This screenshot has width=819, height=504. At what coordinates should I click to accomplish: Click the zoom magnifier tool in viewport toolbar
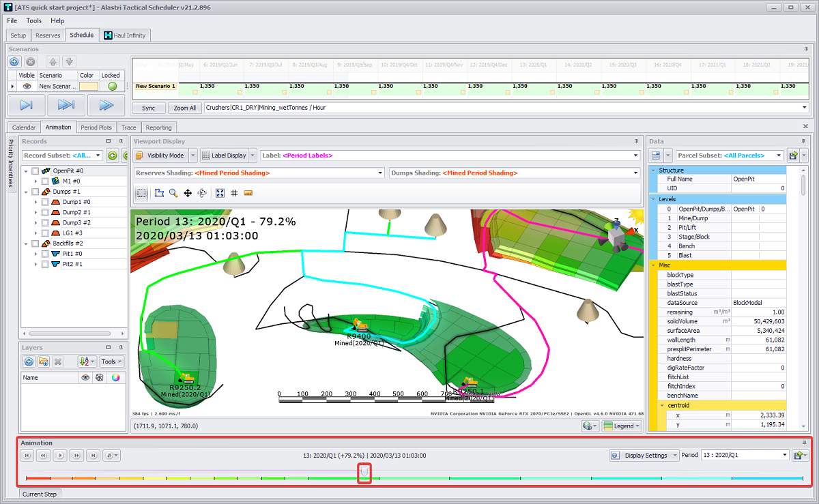[x=173, y=193]
